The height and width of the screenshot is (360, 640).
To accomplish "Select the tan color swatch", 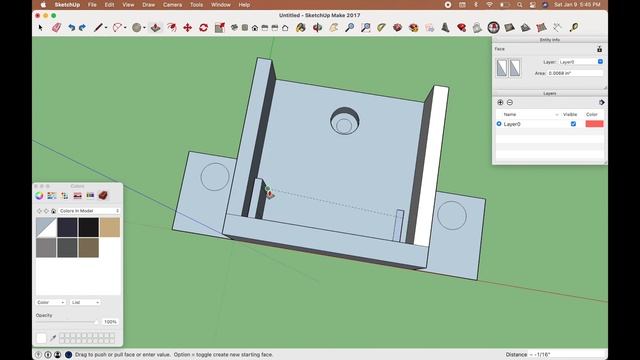I will (x=110, y=227).
